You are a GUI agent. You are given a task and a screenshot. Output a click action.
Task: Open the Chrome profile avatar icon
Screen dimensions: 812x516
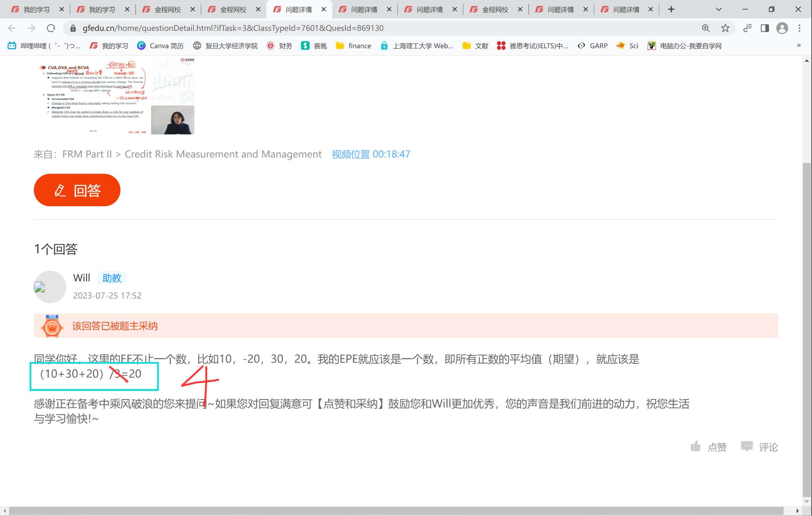tap(782, 28)
